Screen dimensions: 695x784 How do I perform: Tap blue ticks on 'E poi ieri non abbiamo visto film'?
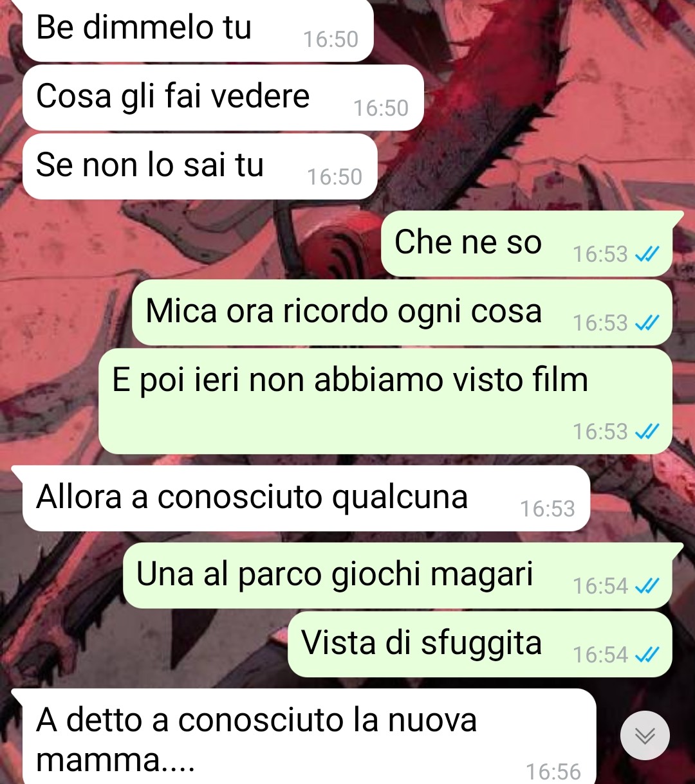tap(647, 432)
